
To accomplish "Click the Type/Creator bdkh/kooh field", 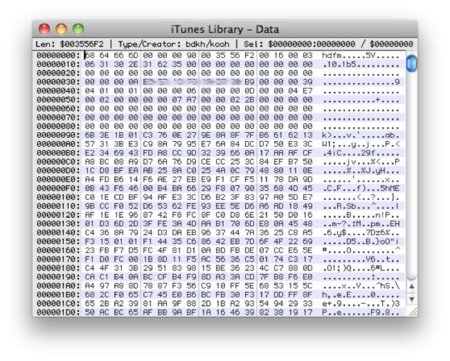I will 174,44.
